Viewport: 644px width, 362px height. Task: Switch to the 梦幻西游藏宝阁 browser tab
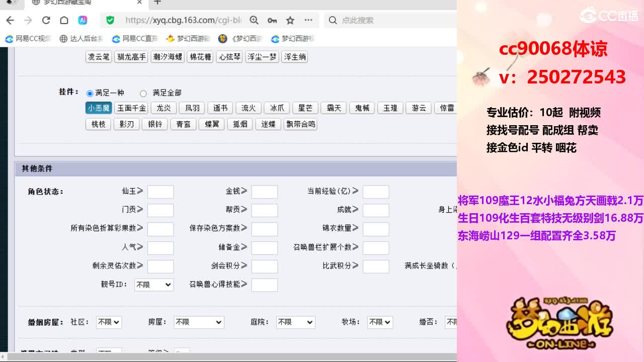click(80, 3)
